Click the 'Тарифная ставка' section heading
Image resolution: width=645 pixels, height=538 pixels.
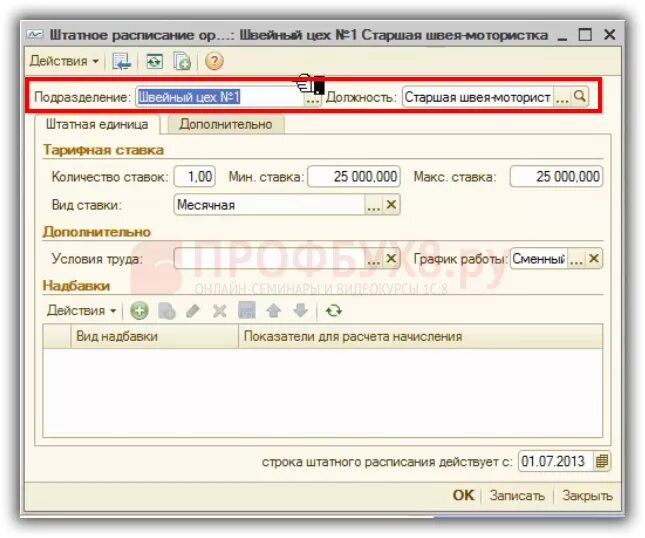tap(103, 150)
